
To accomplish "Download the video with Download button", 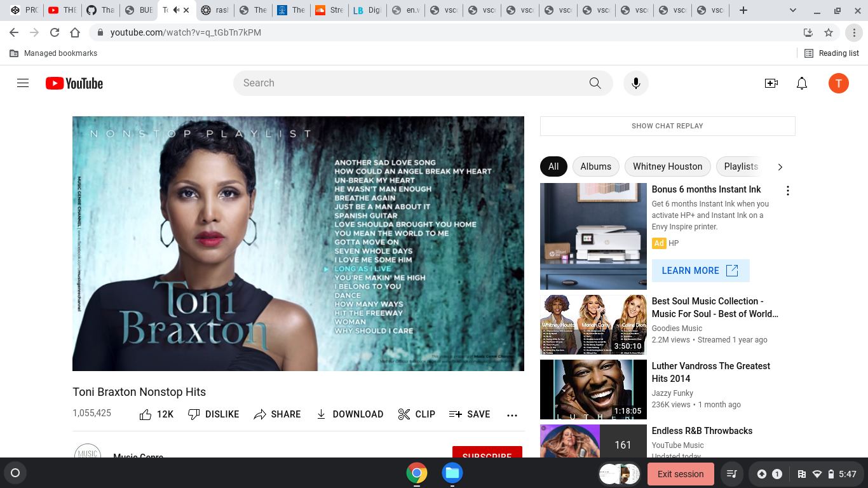I will coord(349,414).
